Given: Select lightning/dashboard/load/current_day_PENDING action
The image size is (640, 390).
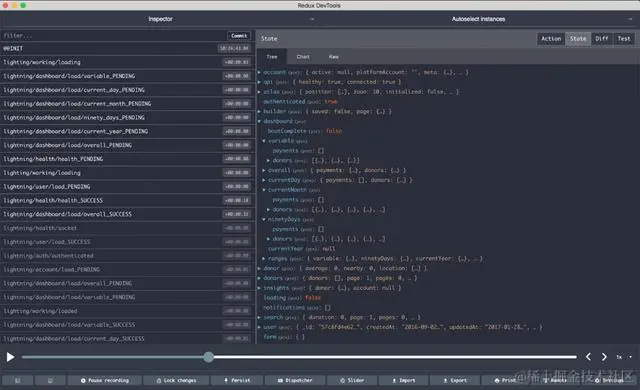Looking at the screenshot, I should coord(127,90).
